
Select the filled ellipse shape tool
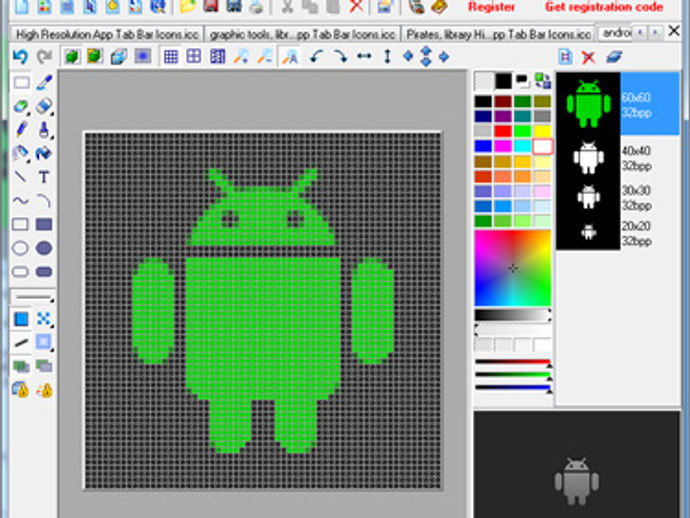click(44, 248)
